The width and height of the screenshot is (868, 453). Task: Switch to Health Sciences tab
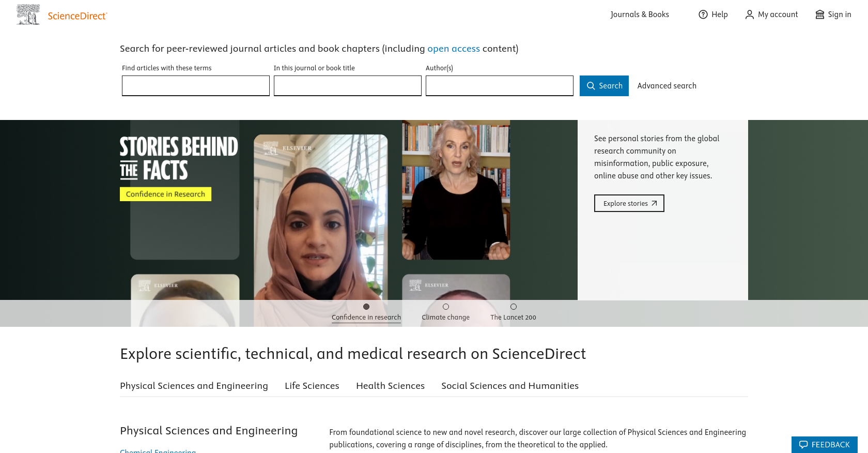(391, 386)
